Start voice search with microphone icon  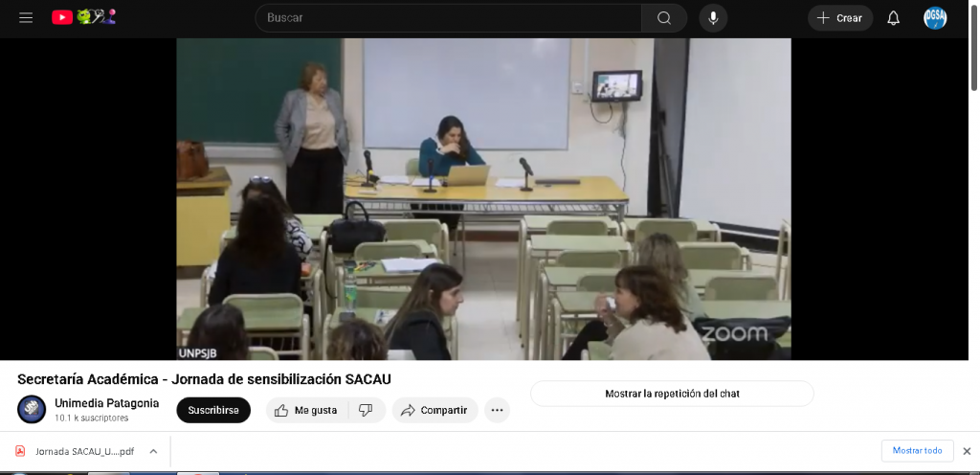tap(712, 18)
